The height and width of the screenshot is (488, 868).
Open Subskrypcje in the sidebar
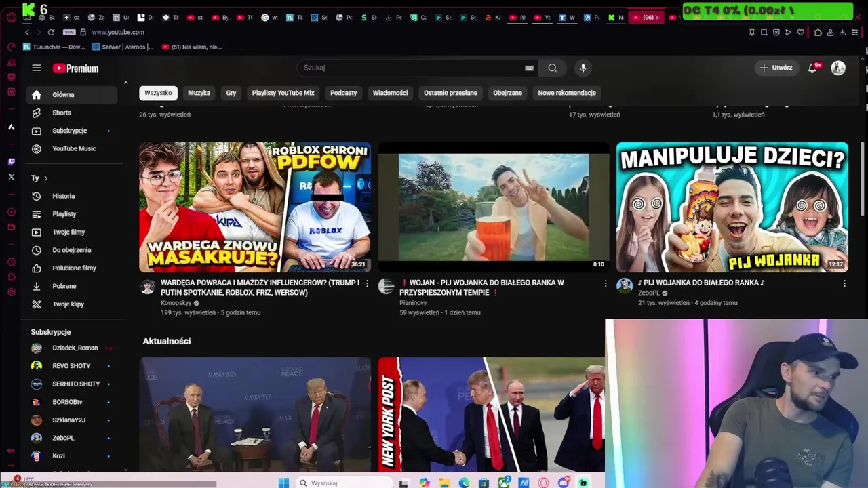pos(71,131)
